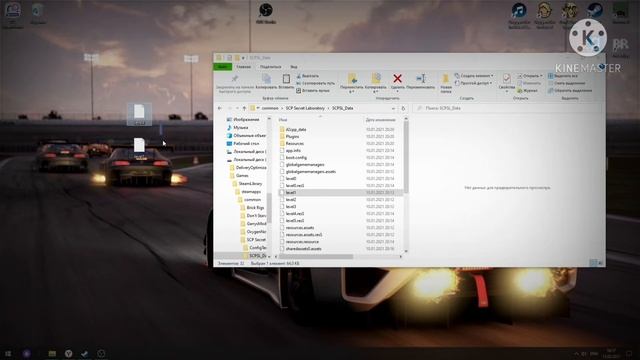640x360 pixels.
Task: Go back with the left arrow
Action: (x=220, y=108)
